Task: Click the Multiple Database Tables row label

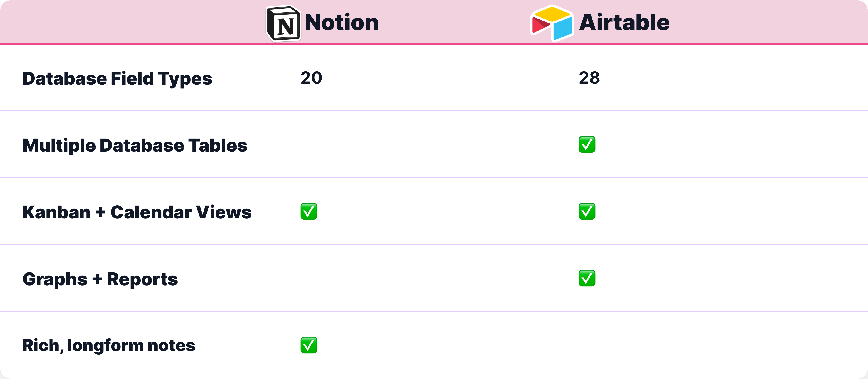Action: [135, 145]
